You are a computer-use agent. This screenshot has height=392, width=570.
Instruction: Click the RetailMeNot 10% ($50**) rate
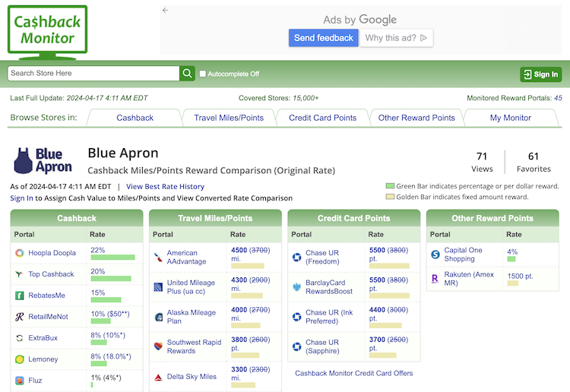(110, 314)
